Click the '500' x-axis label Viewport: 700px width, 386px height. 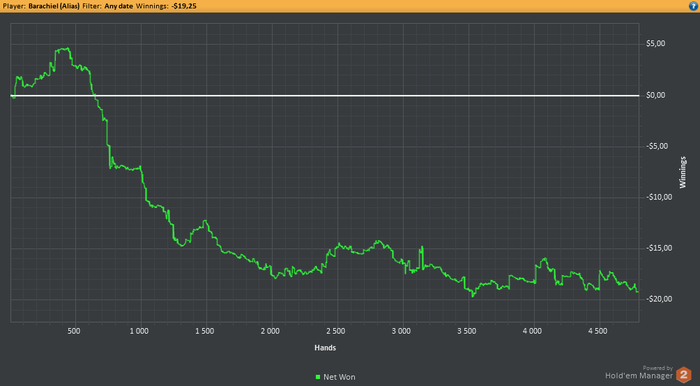click(74, 331)
